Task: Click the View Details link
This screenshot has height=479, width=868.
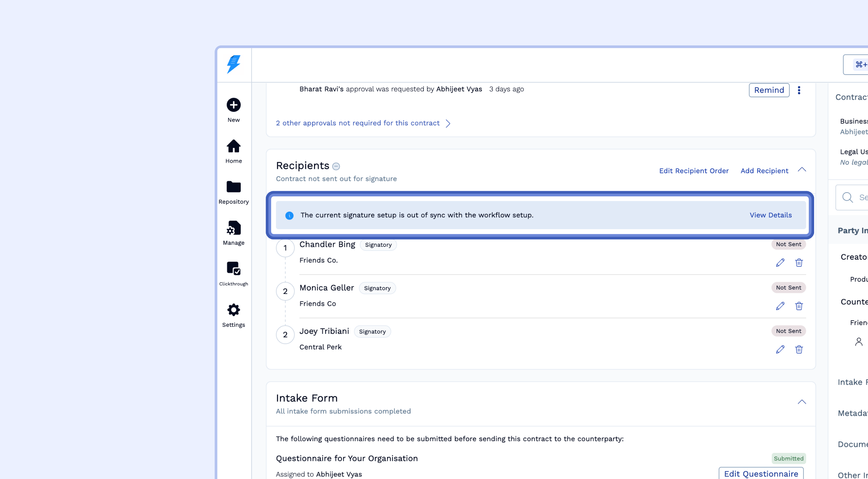Action: point(771,215)
